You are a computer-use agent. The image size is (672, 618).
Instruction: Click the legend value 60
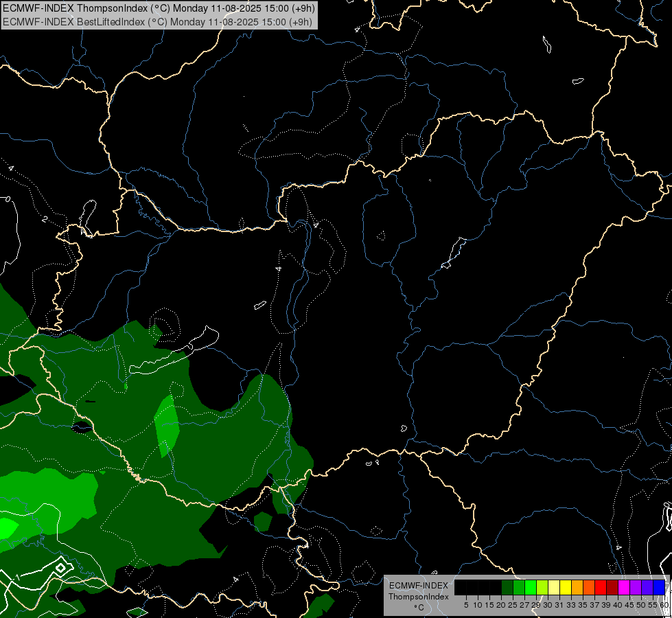[x=664, y=605]
